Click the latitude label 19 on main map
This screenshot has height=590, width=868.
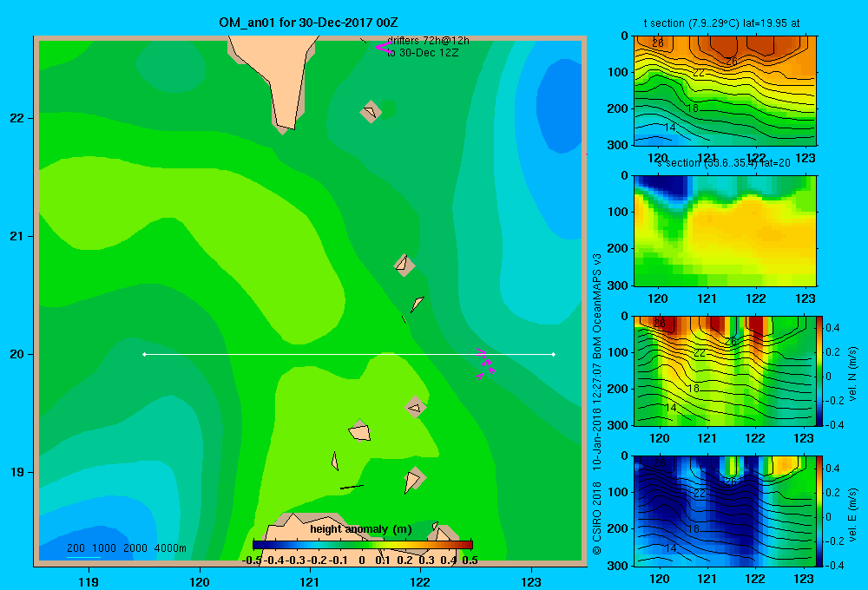coord(17,472)
